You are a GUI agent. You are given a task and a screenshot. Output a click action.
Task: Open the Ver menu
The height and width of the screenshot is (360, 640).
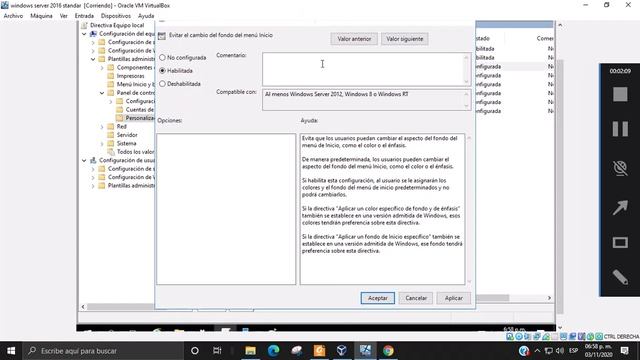[63, 16]
